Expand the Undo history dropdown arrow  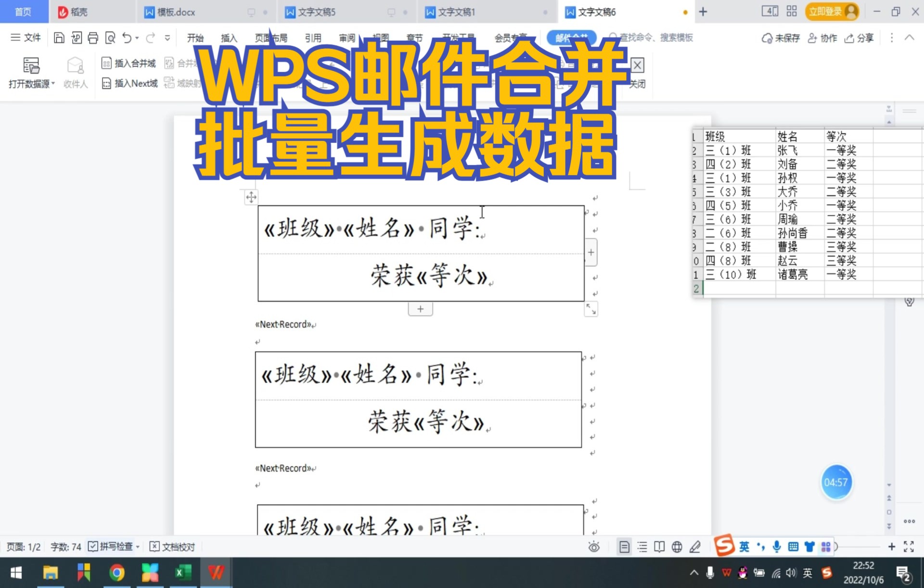(x=137, y=38)
